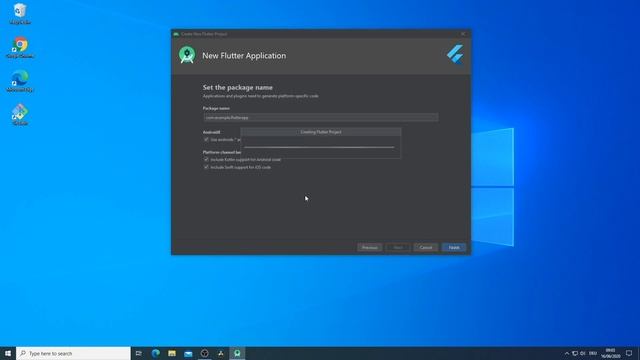Switch to Android Studio on the taskbar
Viewport: 640px width, 360px height.
coord(237,353)
